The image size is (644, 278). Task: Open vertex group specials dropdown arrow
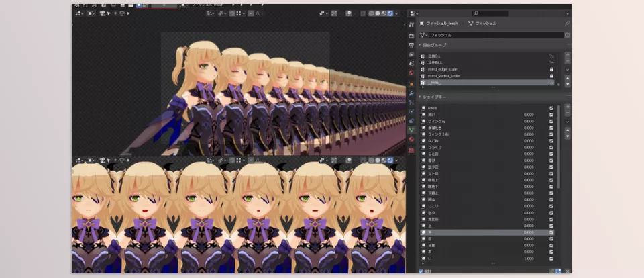(568, 70)
